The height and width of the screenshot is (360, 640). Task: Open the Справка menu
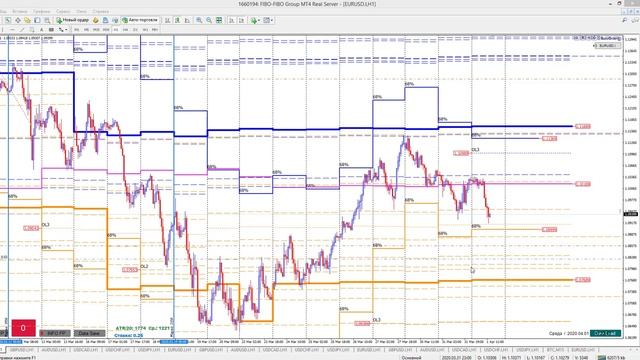[100, 11]
